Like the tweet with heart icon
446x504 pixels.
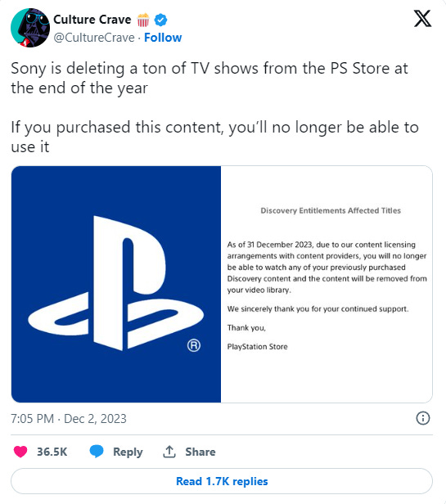coord(20,452)
